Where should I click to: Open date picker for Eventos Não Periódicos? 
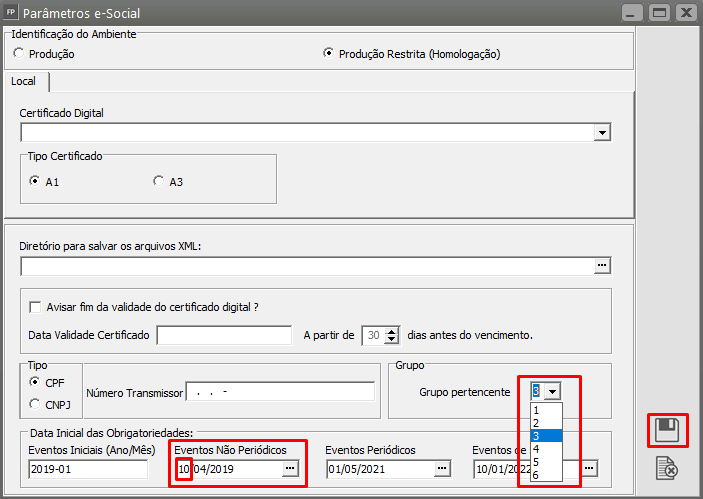click(x=290, y=469)
